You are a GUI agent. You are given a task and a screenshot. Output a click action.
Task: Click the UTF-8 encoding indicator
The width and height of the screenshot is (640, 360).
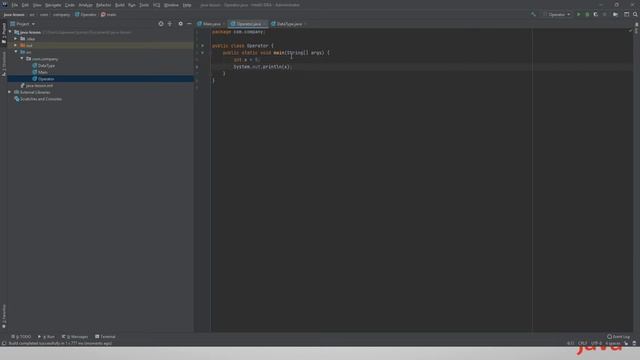596,343
